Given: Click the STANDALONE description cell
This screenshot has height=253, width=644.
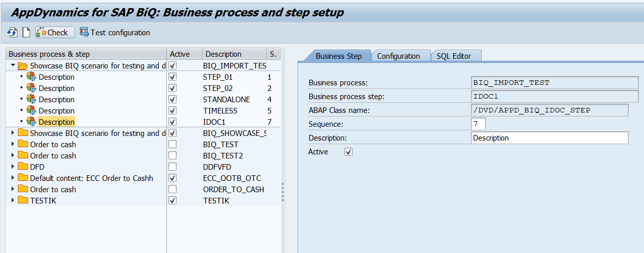Looking at the screenshot, I should (x=227, y=100).
